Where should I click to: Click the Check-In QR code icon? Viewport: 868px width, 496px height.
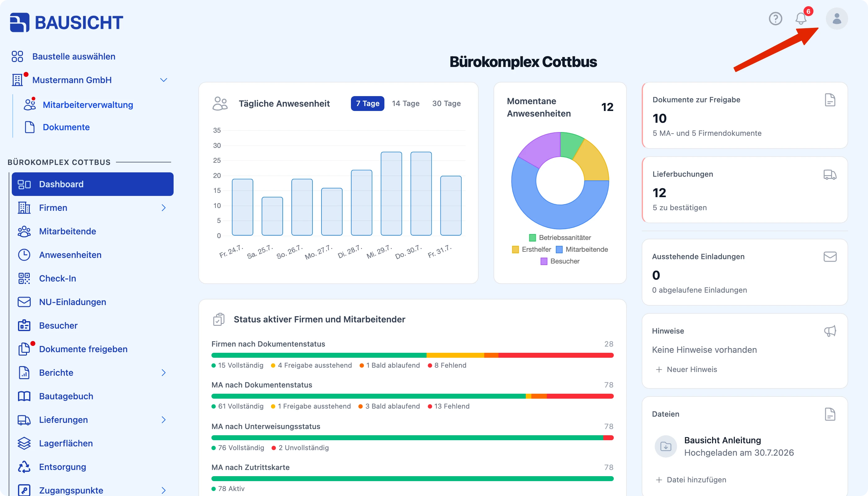click(x=24, y=278)
